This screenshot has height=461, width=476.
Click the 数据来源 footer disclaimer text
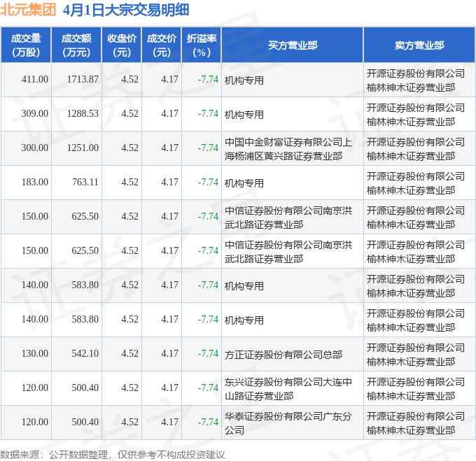coord(112,455)
